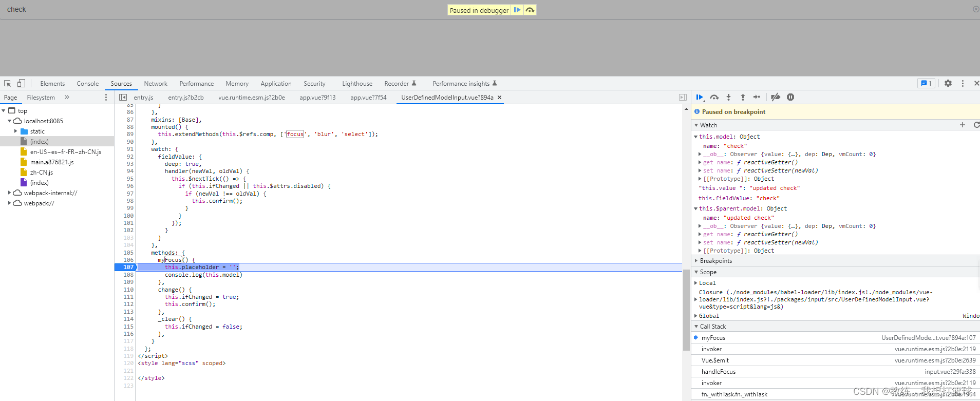Select Vue.$emit call stack frame
The width and height of the screenshot is (980, 401).
pyautogui.click(x=836, y=360)
